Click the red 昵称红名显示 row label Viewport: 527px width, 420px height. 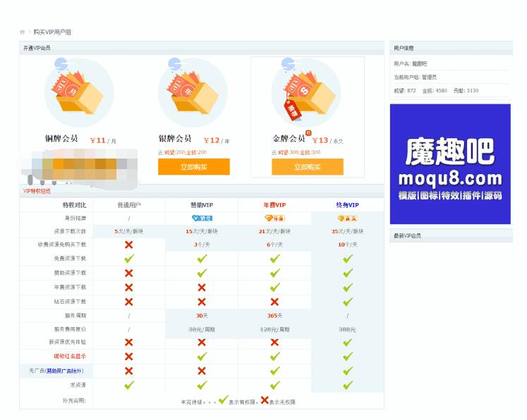click(x=70, y=357)
